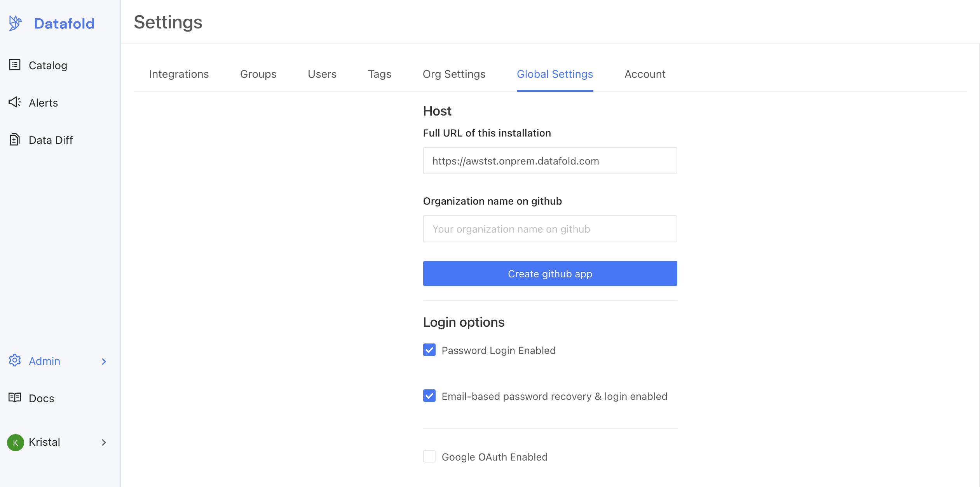Screen dimensions: 980x487
Task: Enable the Google OAuth checkbox
Action: point(429,456)
